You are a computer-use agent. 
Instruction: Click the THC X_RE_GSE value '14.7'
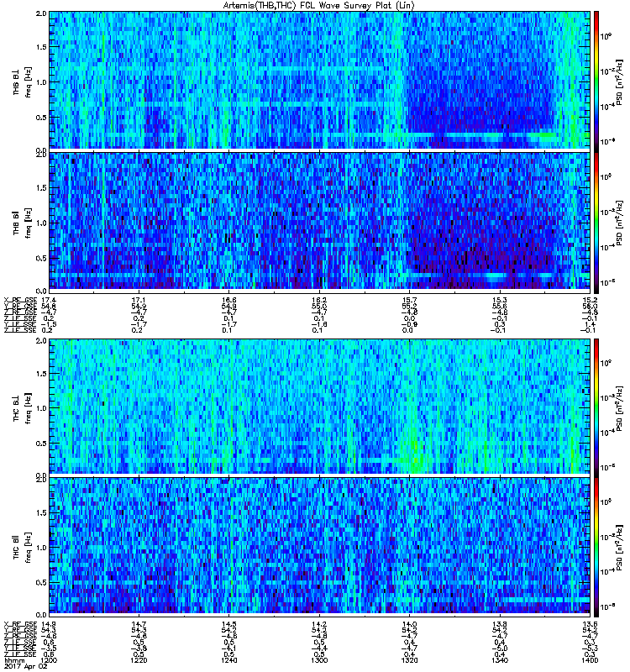(x=139, y=624)
